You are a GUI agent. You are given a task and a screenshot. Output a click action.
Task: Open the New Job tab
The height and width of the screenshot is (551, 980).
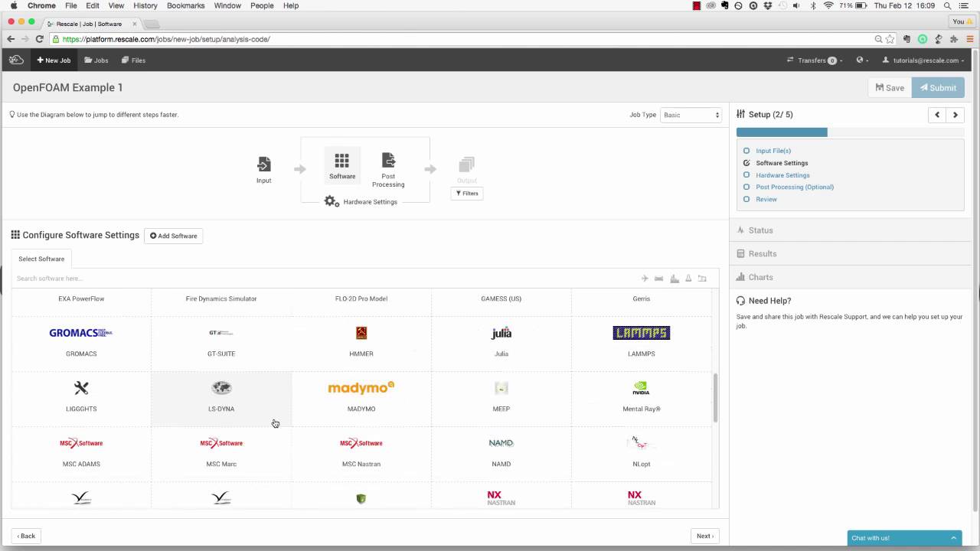pos(54,60)
